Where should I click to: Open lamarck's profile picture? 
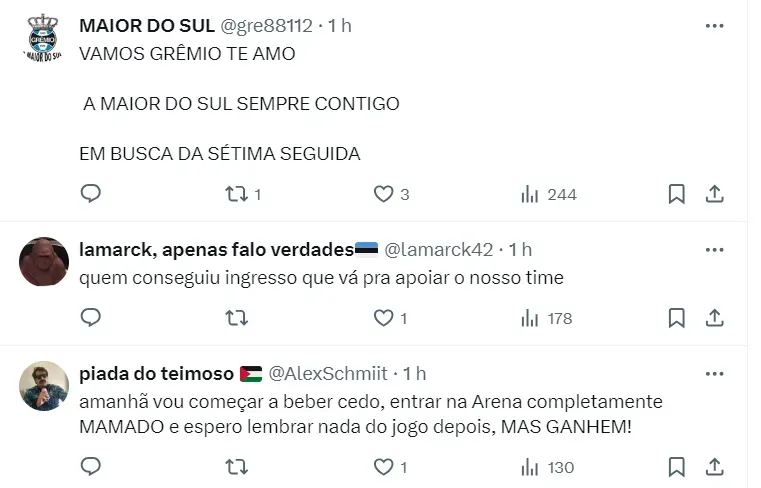[x=41, y=262]
